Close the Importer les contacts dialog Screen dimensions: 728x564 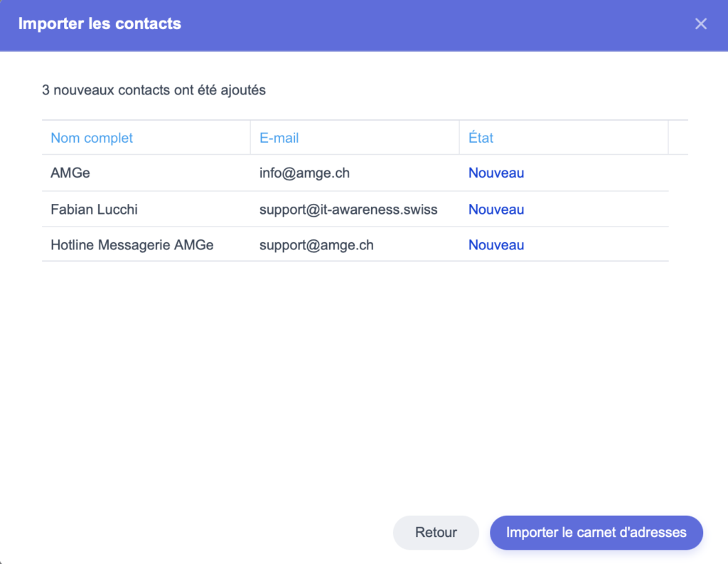701,24
